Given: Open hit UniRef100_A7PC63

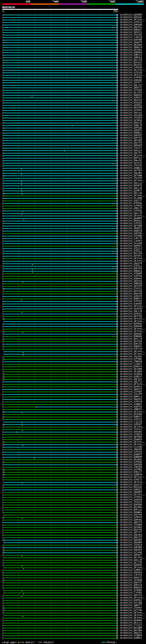Looking at the screenshot, I should click(x=131, y=22).
